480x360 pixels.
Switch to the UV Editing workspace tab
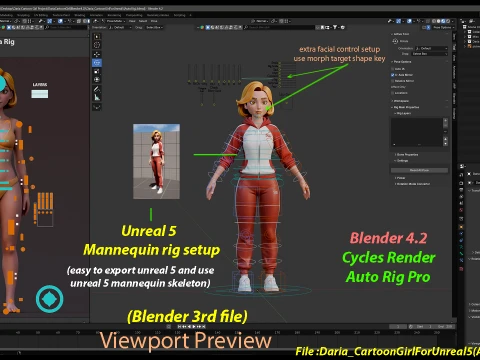click(41, 15)
